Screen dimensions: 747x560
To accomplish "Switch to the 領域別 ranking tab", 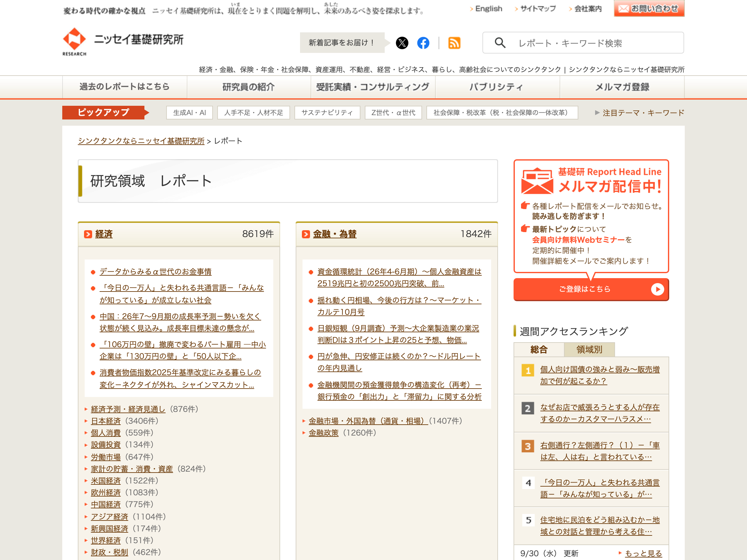I will [x=589, y=350].
